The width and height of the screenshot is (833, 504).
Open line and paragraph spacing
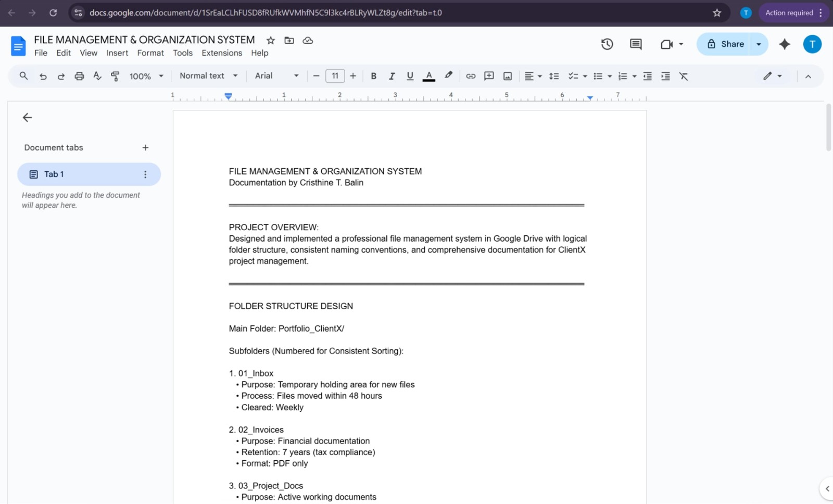coord(554,76)
